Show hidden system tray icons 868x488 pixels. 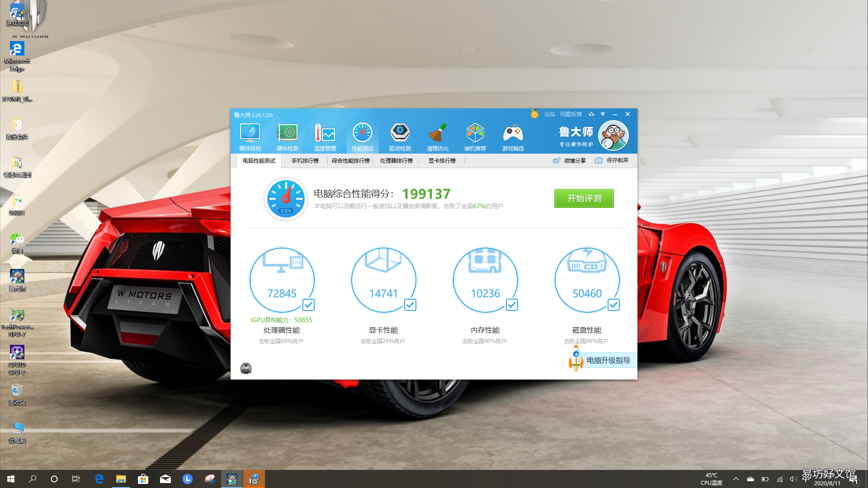point(736,479)
